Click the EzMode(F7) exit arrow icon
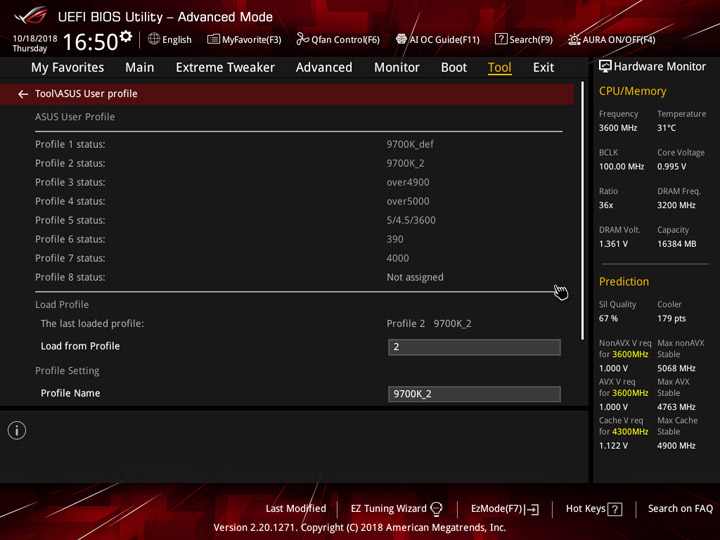 [x=532, y=509]
